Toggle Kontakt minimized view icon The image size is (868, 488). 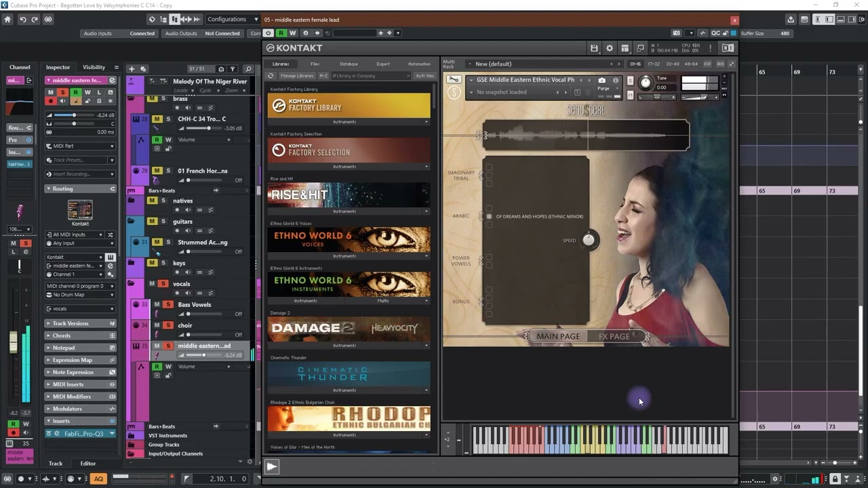[640, 48]
